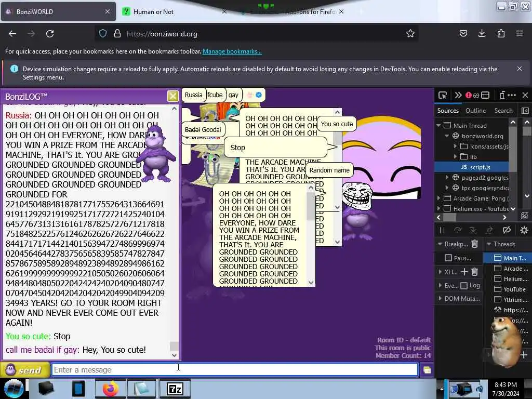Click the Manage bookmarks link
The width and height of the screenshot is (532, 399).
tap(232, 51)
